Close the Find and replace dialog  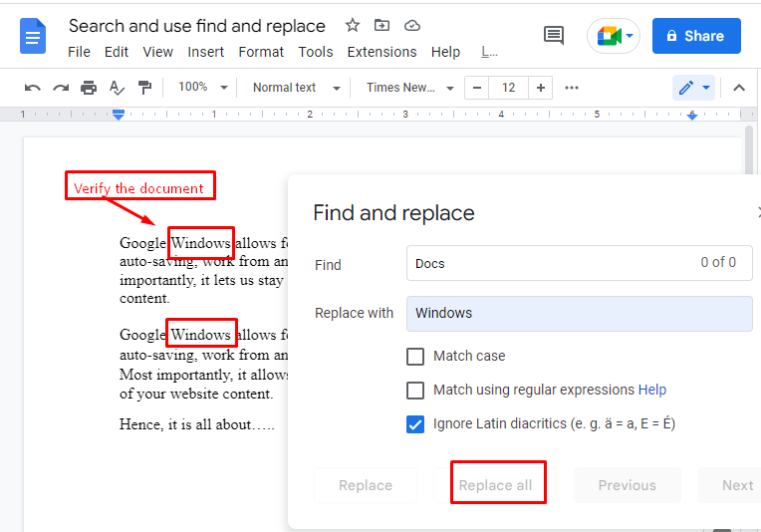click(x=759, y=212)
